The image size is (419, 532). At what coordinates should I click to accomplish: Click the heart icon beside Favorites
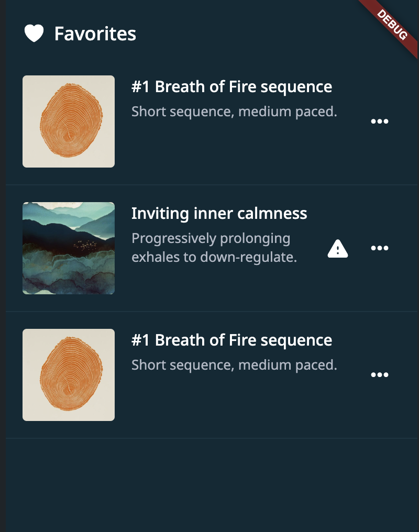tap(34, 33)
